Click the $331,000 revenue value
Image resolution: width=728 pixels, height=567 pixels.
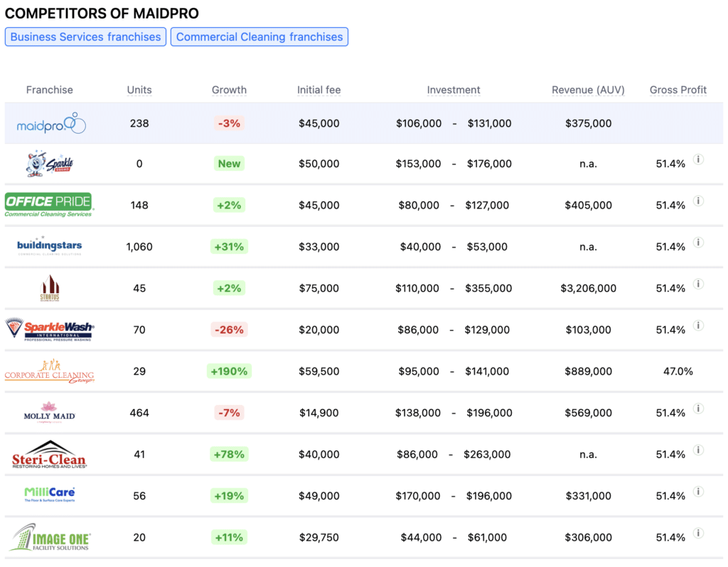coord(588,496)
